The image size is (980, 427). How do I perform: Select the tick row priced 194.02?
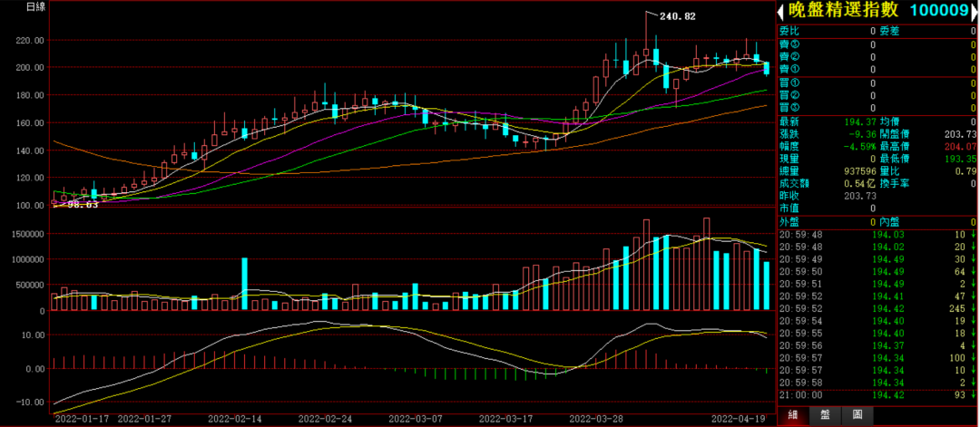[x=877, y=247]
